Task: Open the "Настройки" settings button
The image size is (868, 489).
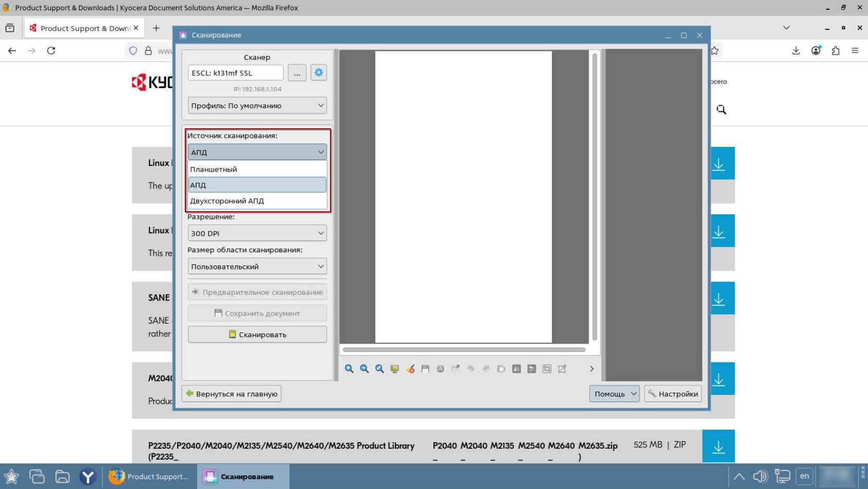Action: 672,394
